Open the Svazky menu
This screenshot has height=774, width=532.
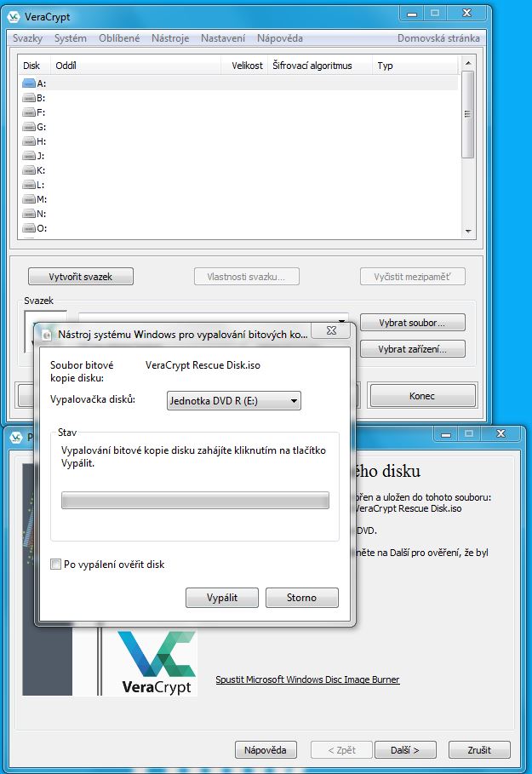[27, 38]
